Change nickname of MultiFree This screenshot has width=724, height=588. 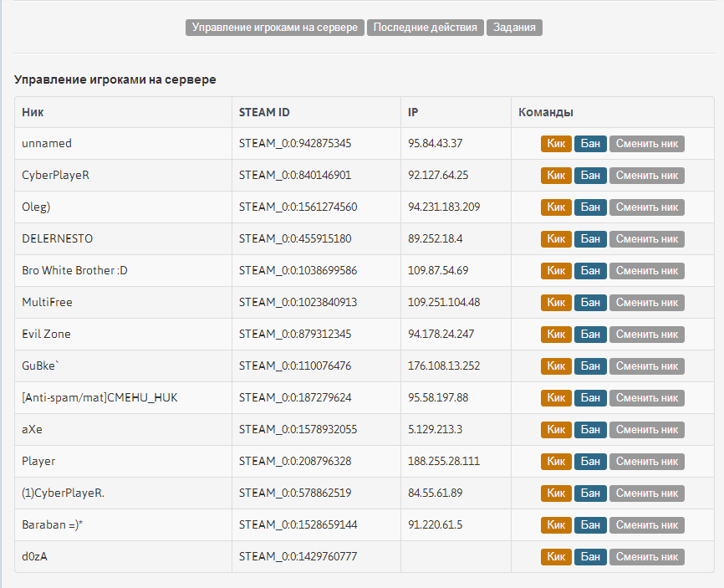pos(646,303)
